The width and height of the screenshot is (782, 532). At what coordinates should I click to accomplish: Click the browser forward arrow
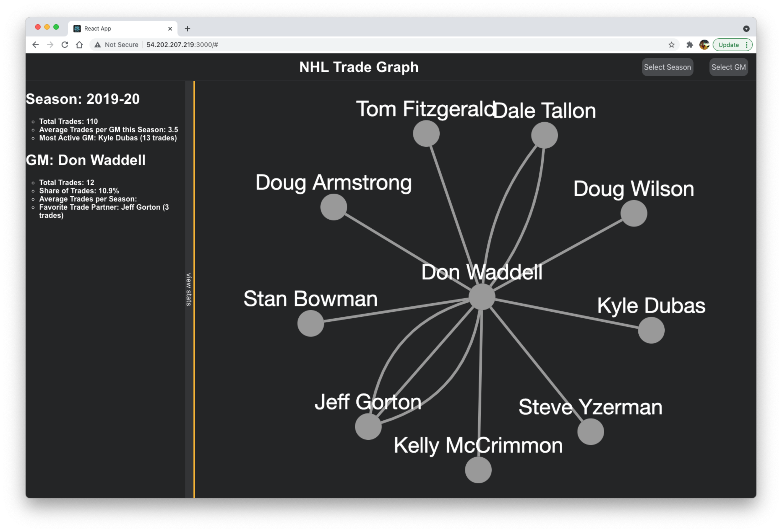50,45
